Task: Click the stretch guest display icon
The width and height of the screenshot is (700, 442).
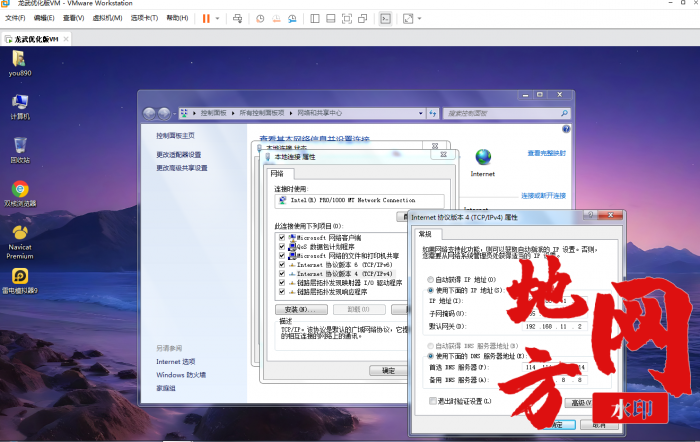Action: click(x=408, y=19)
